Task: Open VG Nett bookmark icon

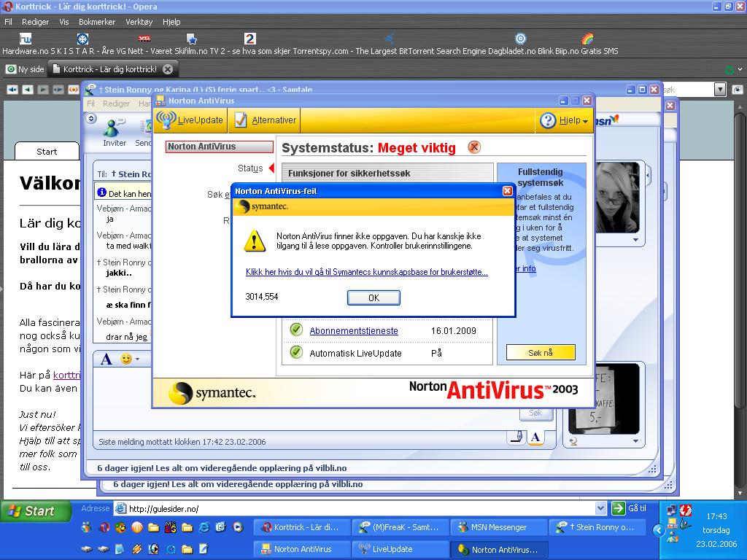Action: tap(144, 39)
